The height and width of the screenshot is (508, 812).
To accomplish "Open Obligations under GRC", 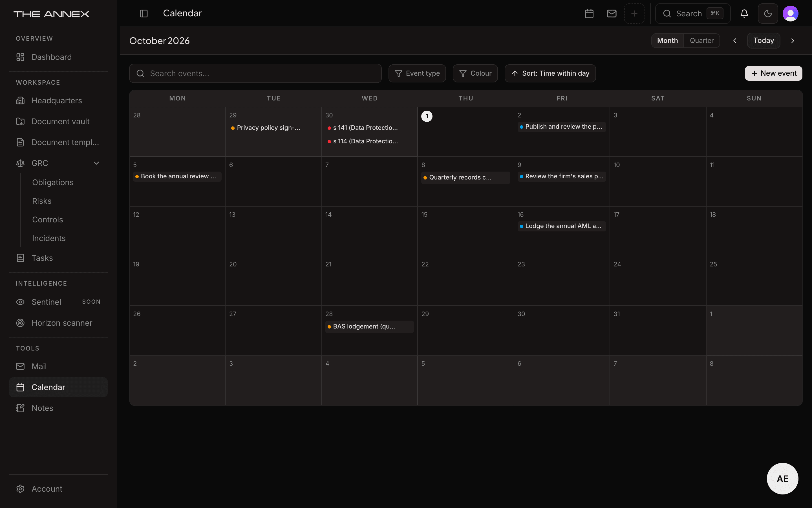I will coord(53,182).
